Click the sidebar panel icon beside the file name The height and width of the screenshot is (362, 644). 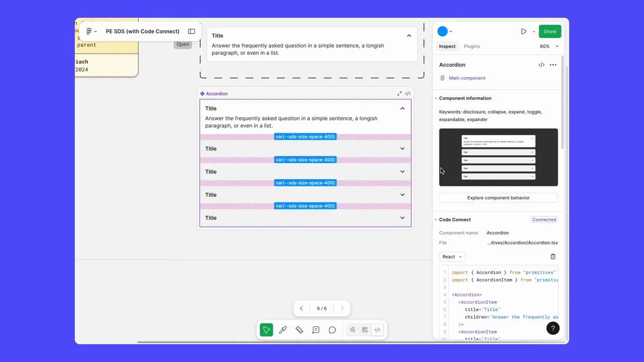pyautogui.click(x=192, y=31)
